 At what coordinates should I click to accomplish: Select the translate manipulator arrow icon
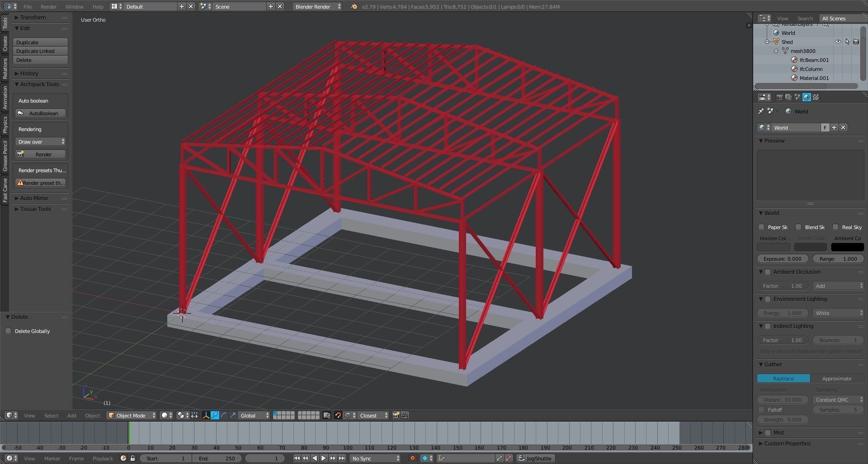click(x=215, y=415)
